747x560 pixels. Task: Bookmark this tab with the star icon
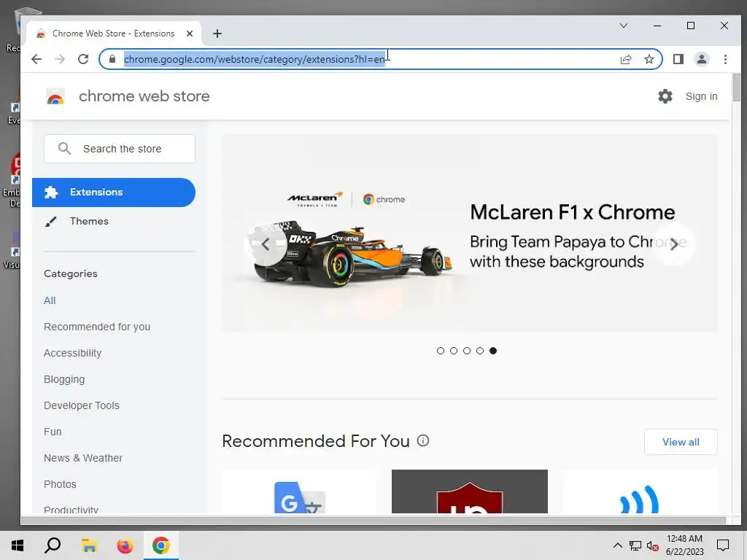[x=649, y=59]
